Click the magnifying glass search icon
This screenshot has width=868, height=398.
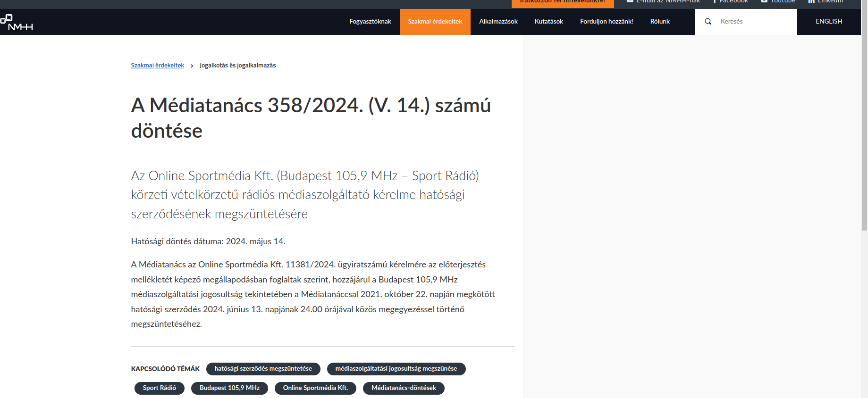708,22
